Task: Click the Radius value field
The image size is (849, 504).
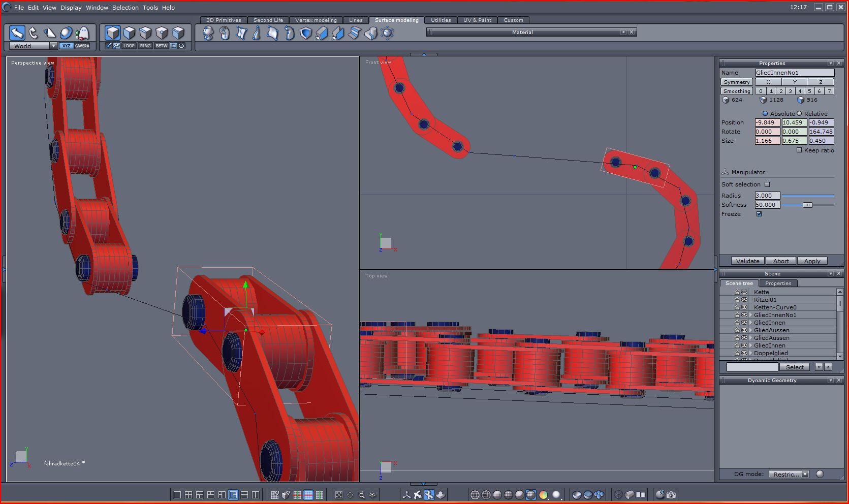Action: (767, 196)
